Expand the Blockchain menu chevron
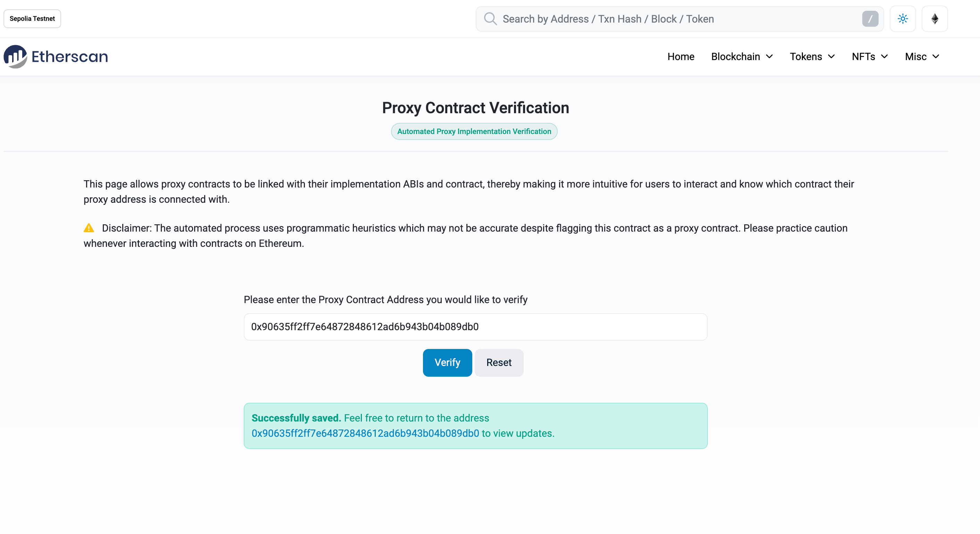The height and width of the screenshot is (534, 980). pyautogui.click(x=769, y=57)
